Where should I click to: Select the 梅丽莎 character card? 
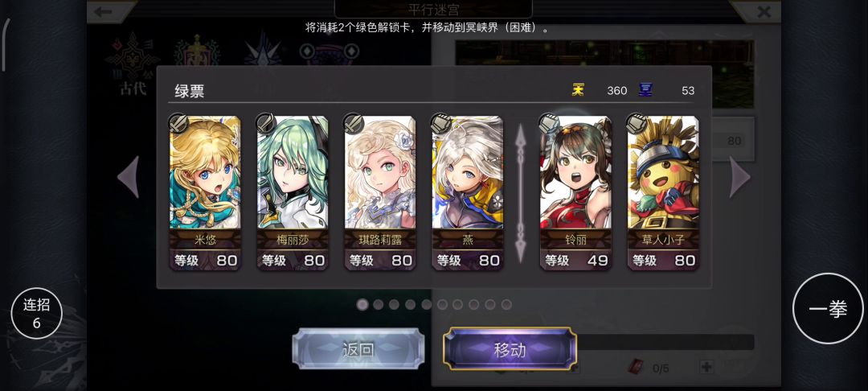293,192
